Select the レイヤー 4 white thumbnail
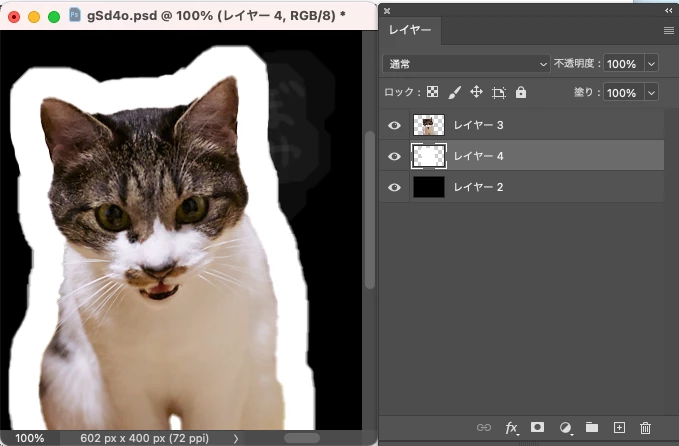Screen dimensions: 679x446 pyautogui.click(x=429, y=156)
